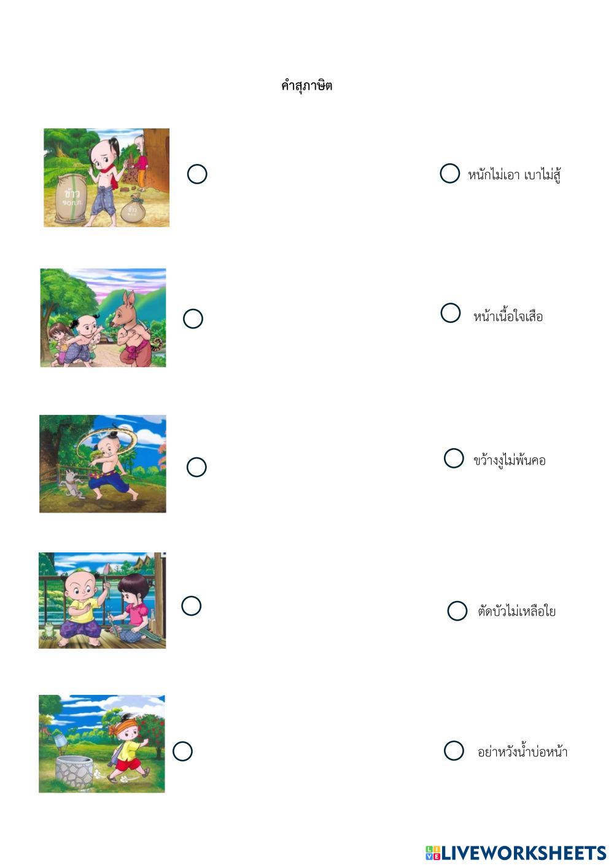
Task: Click the child running past well picture
Action: [x=102, y=744]
